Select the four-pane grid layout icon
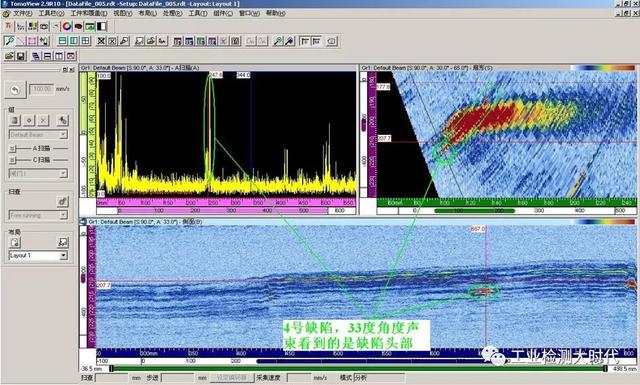 [86, 41]
